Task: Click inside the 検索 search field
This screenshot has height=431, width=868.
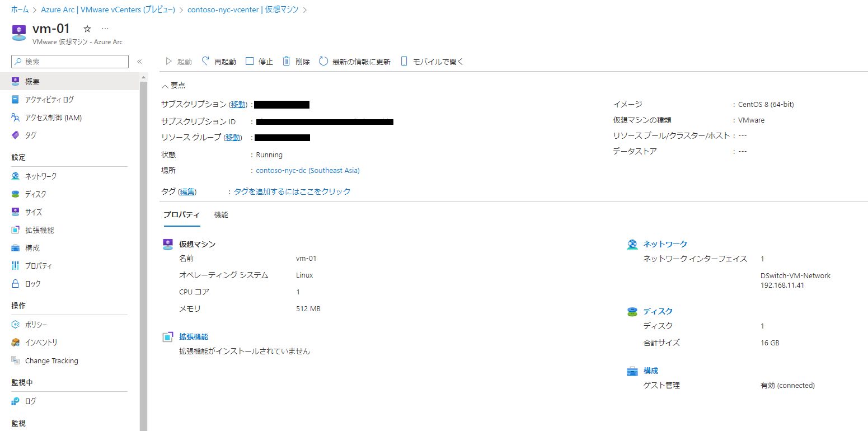Action: [x=69, y=61]
